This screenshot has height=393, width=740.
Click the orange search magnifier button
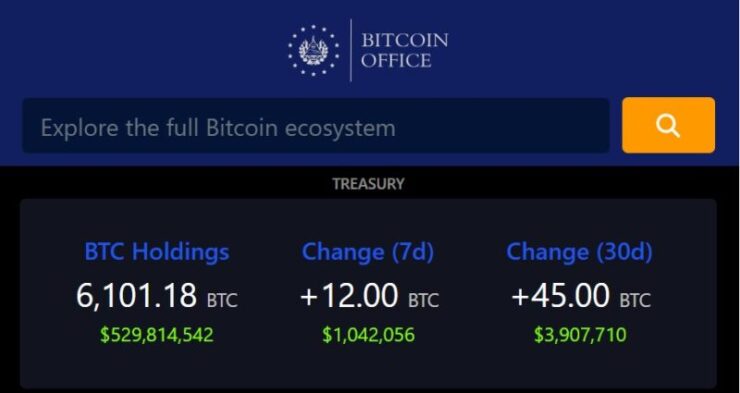pos(668,125)
